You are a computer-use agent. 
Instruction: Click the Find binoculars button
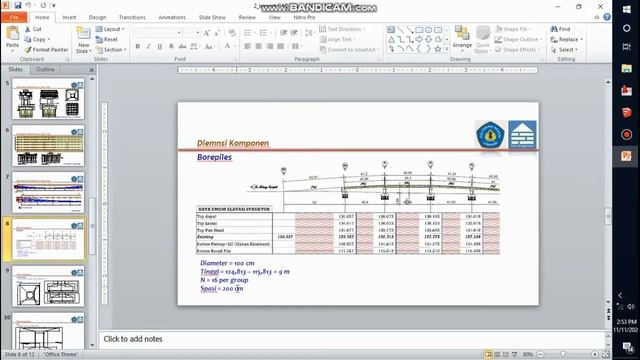tap(560, 29)
